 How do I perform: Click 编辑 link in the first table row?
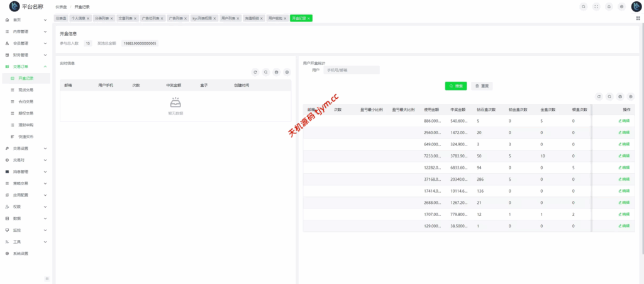(624, 120)
